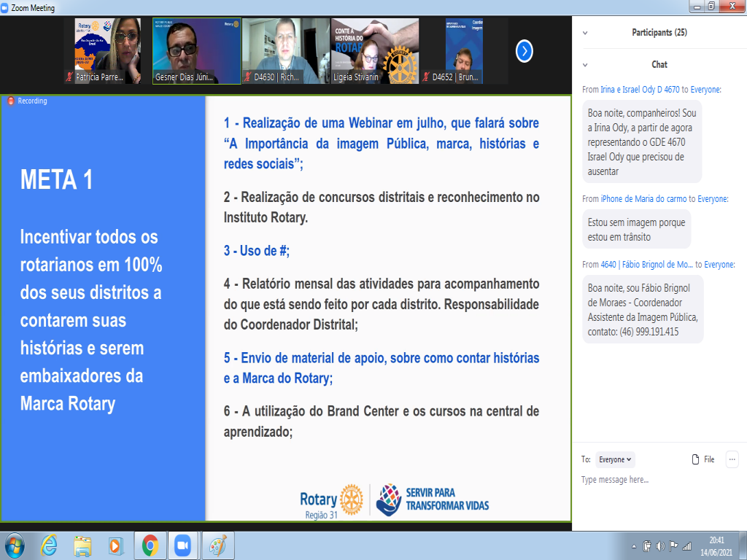
Task: Type in the chat message field
Action: (657, 480)
